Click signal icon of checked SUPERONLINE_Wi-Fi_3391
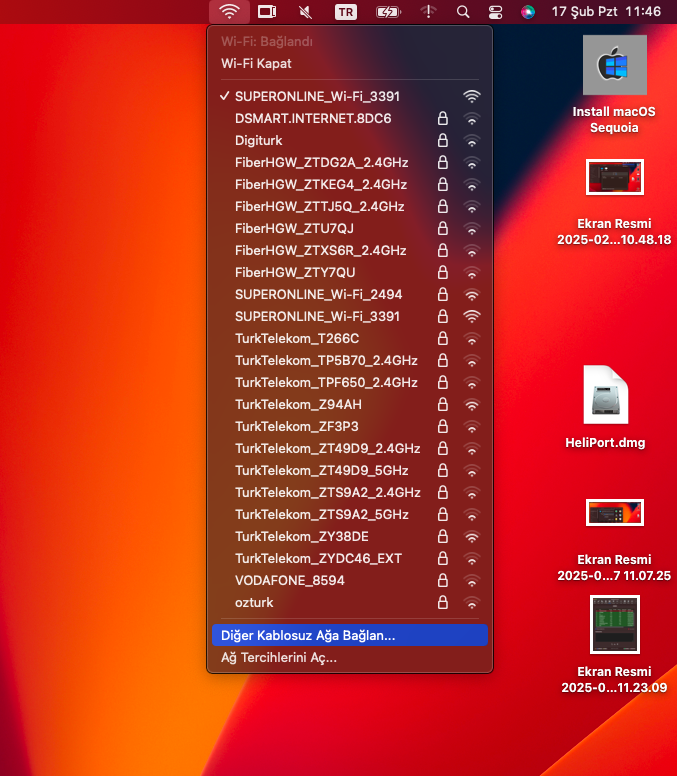This screenshot has width=677, height=776. point(472,97)
